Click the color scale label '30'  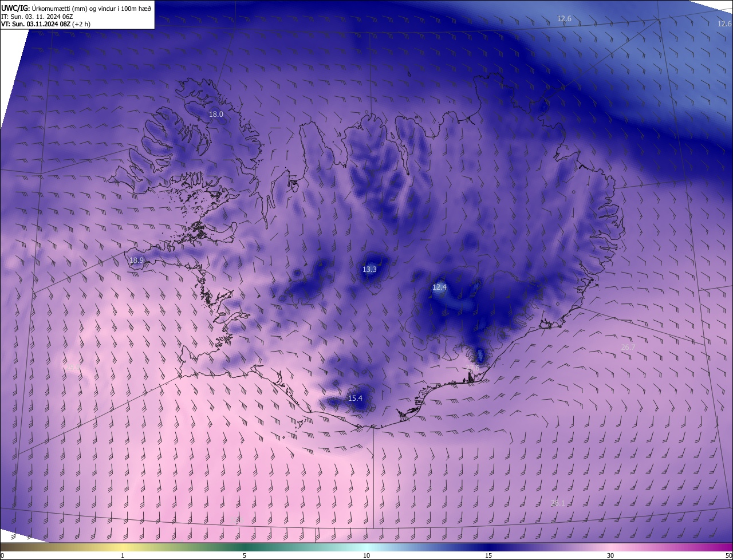pos(610,555)
